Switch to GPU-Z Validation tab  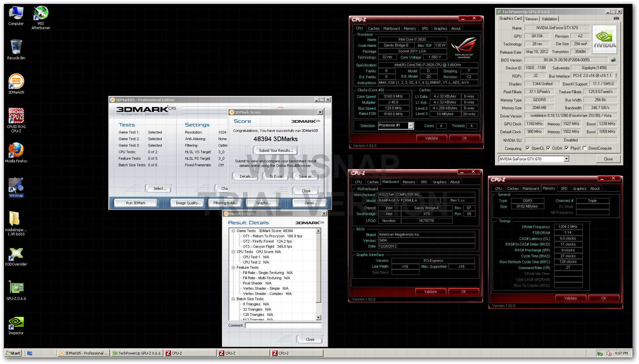click(549, 19)
